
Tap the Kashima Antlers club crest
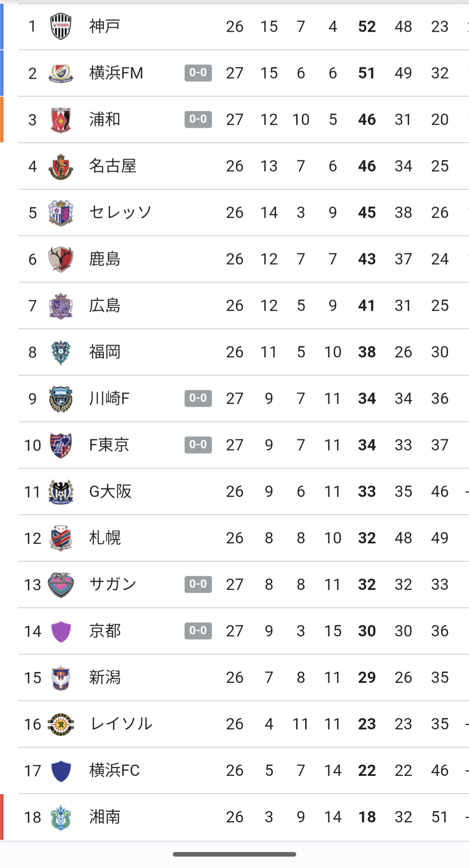click(x=61, y=259)
